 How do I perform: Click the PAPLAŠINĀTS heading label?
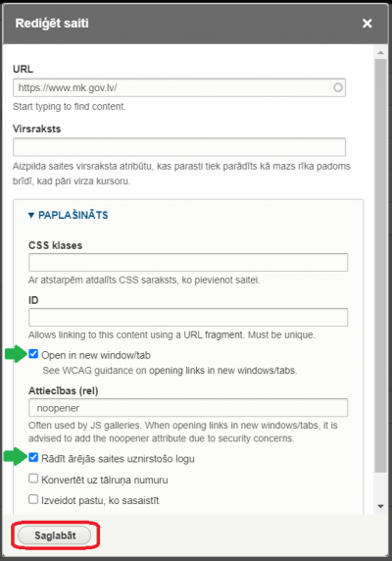[73, 215]
